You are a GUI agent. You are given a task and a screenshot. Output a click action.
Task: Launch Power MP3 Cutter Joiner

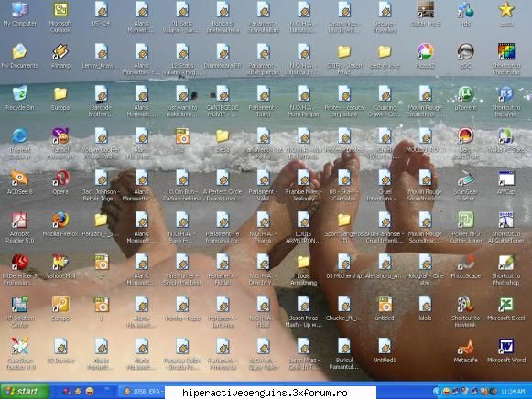pos(466,228)
